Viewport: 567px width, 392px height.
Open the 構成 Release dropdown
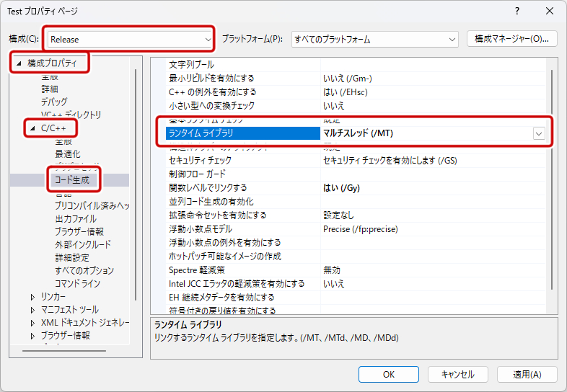click(x=130, y=39)
